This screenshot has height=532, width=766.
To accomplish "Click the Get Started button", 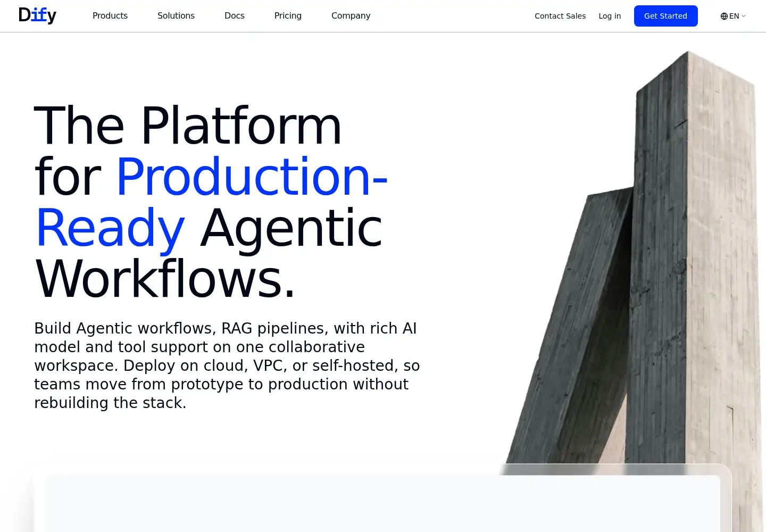I will click(666, 16).
